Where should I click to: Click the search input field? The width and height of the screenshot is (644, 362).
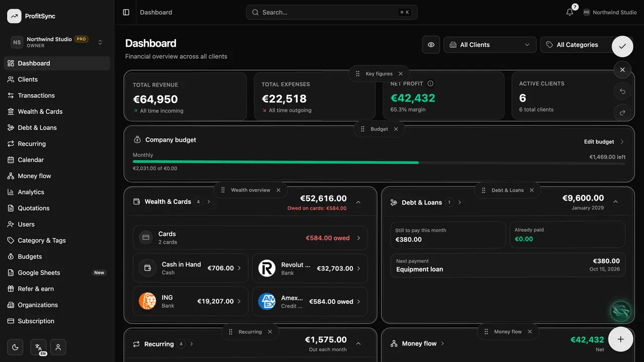pyautogui.click(x=332, y=13)
